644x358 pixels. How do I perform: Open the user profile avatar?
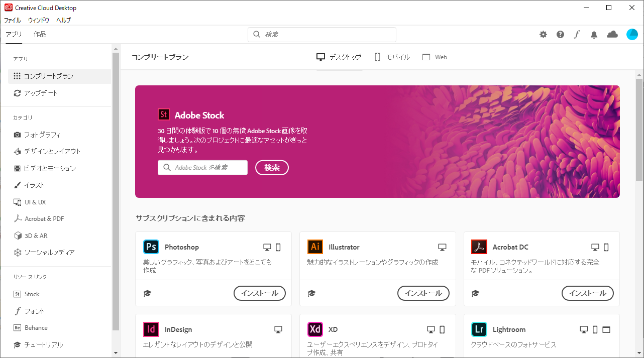pyautogui.click(x=632, y=34)
